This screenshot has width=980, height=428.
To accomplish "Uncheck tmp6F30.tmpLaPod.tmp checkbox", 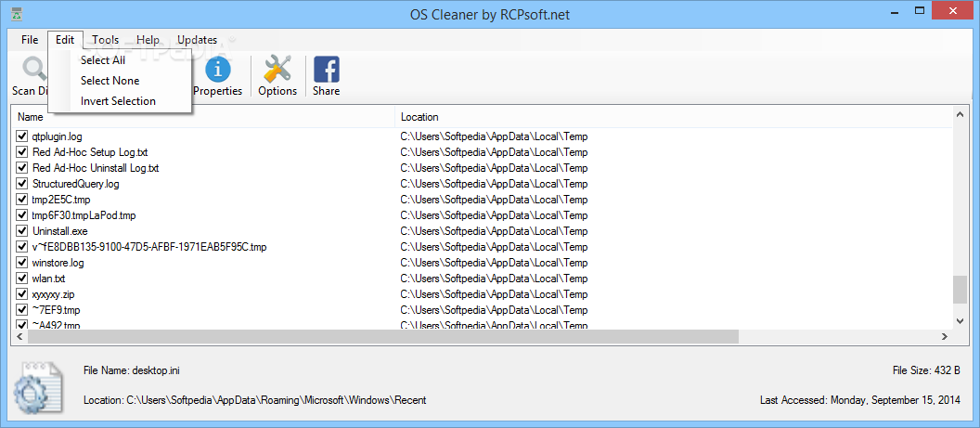I will pyautogui.click(x=22, y=215).
